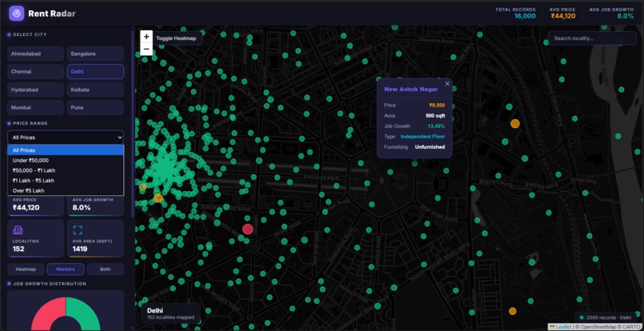Image resolution: width=644 pixels, height=331 pixels.
Task: Click the ₹8,500 price in popup
Action: click(437, 106)
